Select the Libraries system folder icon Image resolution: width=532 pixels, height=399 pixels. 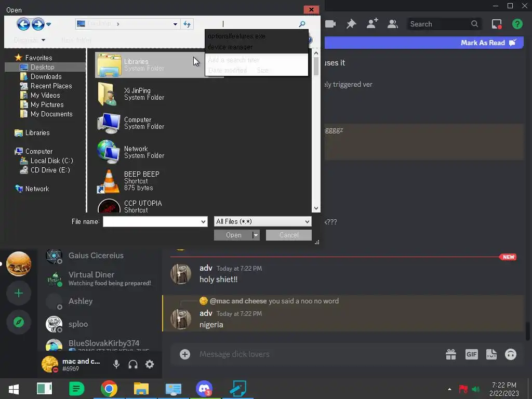(x=109, y=65)
